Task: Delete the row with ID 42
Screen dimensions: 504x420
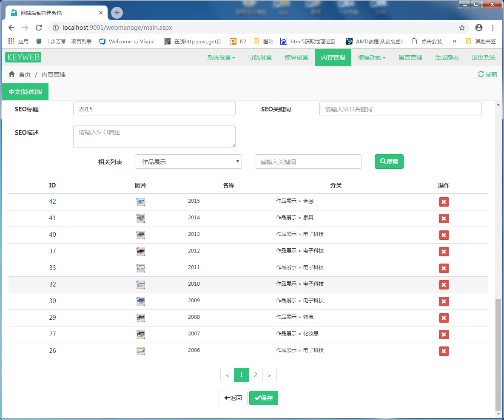Action: coord(444,202)
